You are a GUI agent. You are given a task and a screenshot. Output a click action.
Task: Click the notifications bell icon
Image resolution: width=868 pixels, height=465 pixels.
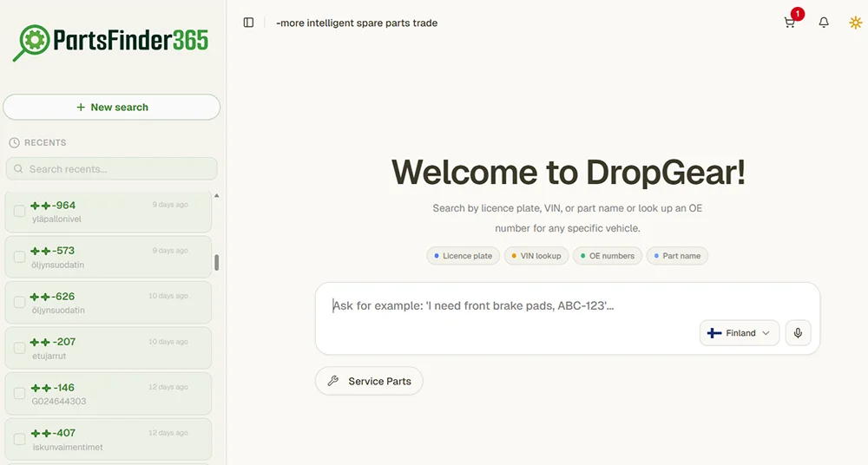[824, 23]
